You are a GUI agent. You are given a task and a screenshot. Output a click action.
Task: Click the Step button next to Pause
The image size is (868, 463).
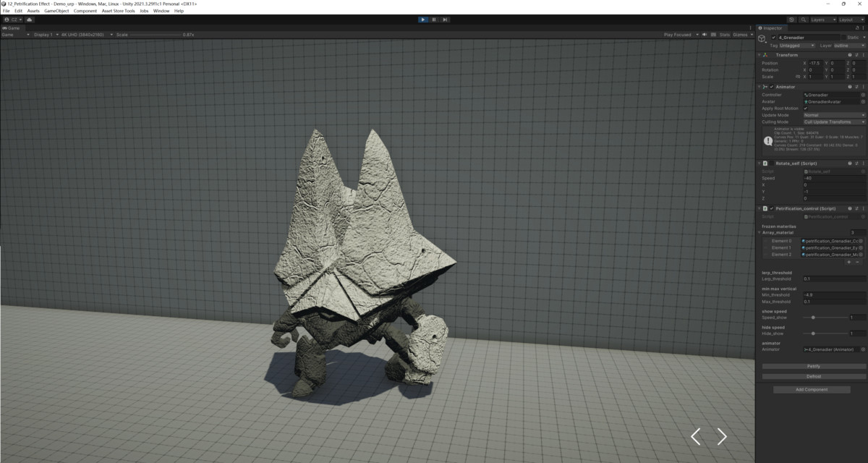(x=444, y=20)
